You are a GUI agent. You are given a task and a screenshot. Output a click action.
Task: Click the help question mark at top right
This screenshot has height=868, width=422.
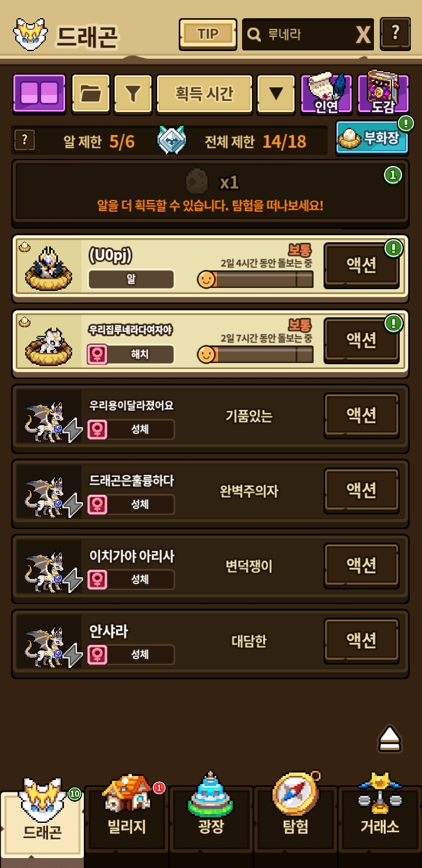click(x=395, y=33)
